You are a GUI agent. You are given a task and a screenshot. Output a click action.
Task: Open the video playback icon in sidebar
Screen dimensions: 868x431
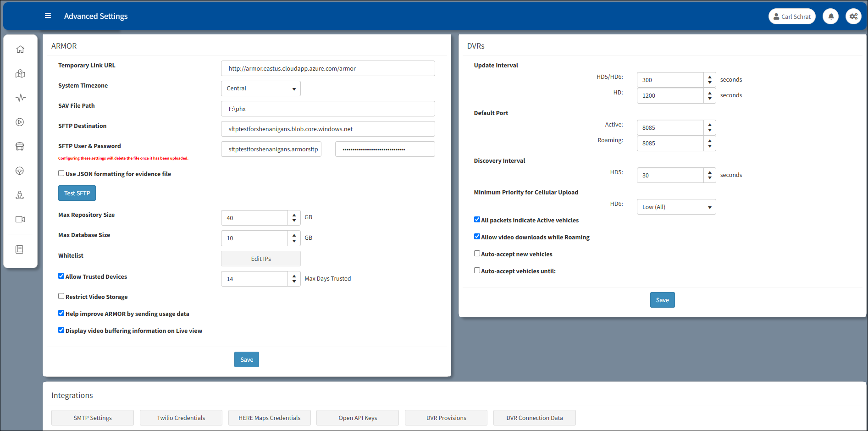20,122
